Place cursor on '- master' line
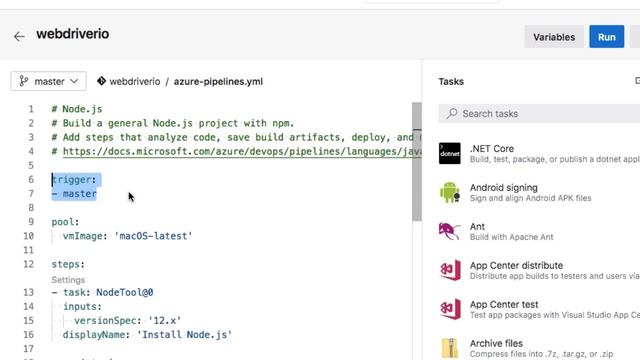 (74, 194)
